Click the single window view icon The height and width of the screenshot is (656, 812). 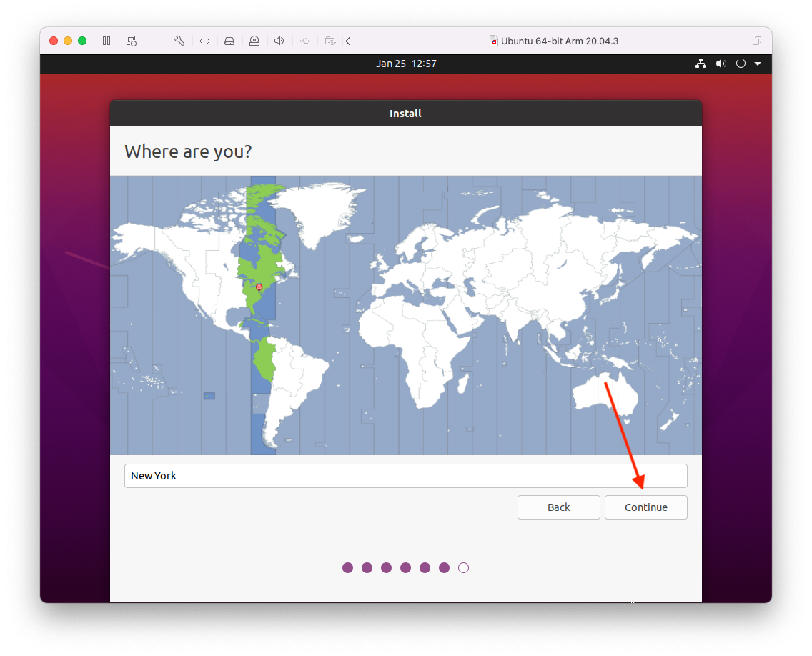[757, 41]
